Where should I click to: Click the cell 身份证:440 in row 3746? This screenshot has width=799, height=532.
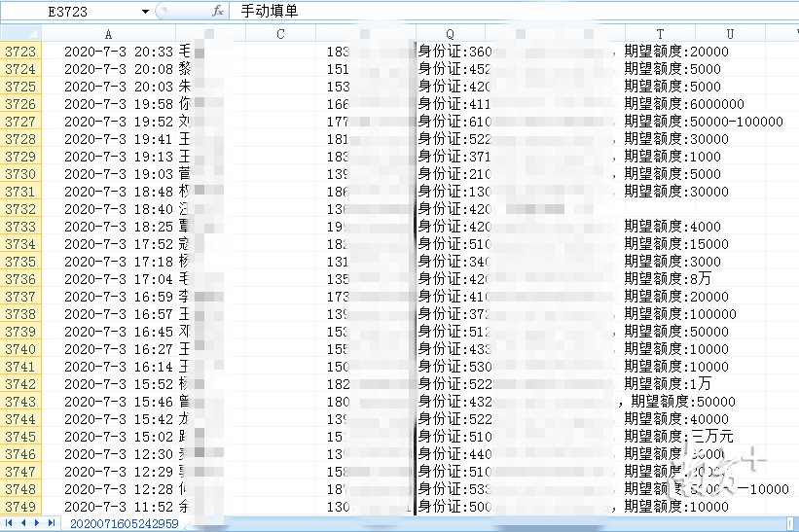454,454
